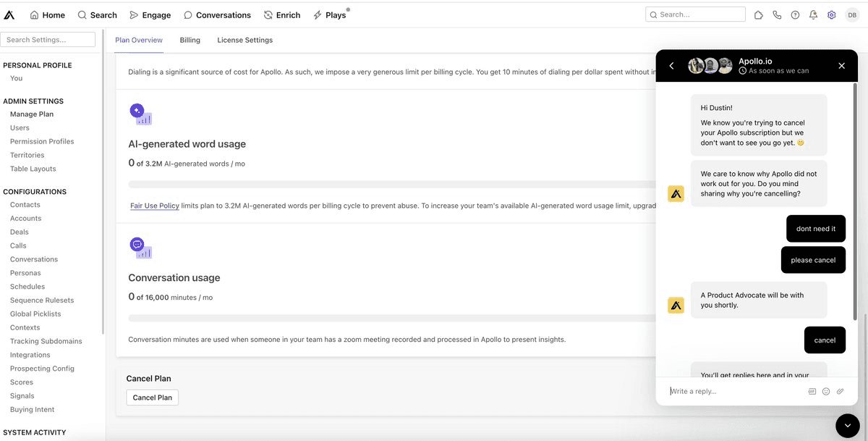Click the Conversation usage progress bar

[391, 318]
